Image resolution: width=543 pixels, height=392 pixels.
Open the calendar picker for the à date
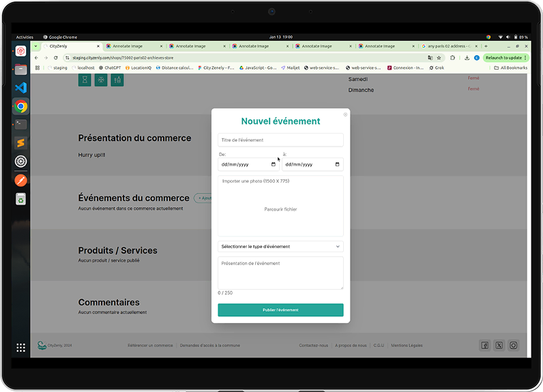tap(337, 164)
